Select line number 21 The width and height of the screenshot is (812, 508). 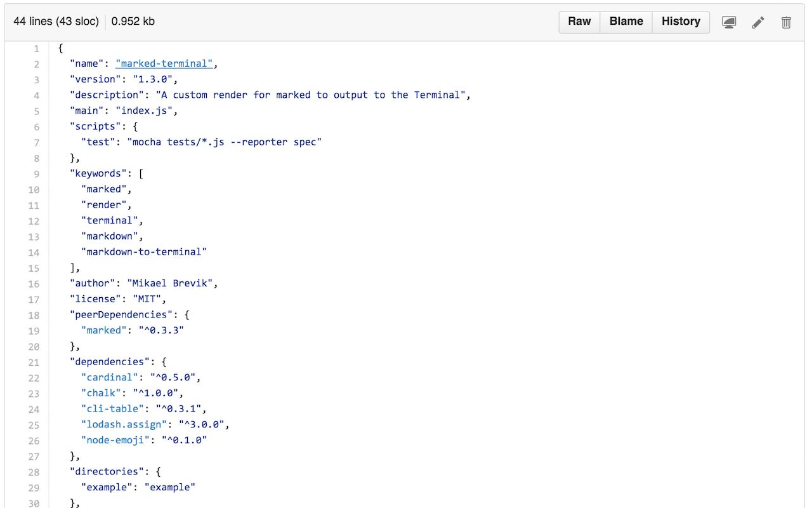pyautogui.click(x=34, y=362)
